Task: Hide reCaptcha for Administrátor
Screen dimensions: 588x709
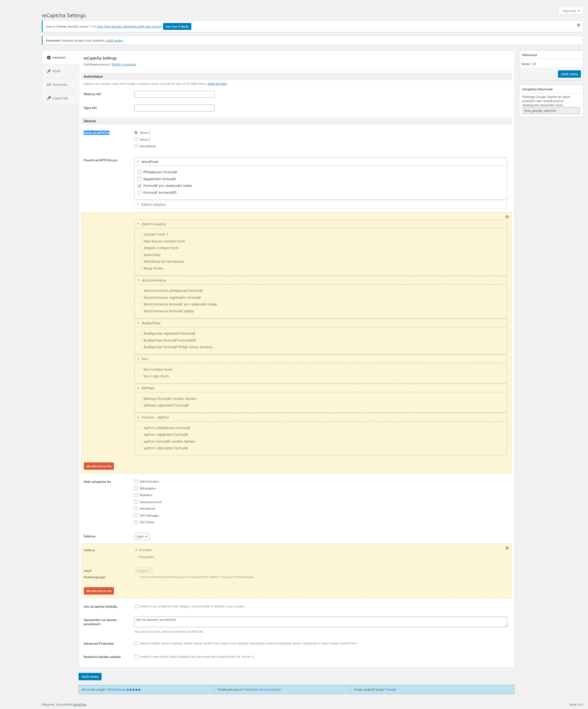Action: (x=136, y=482)
